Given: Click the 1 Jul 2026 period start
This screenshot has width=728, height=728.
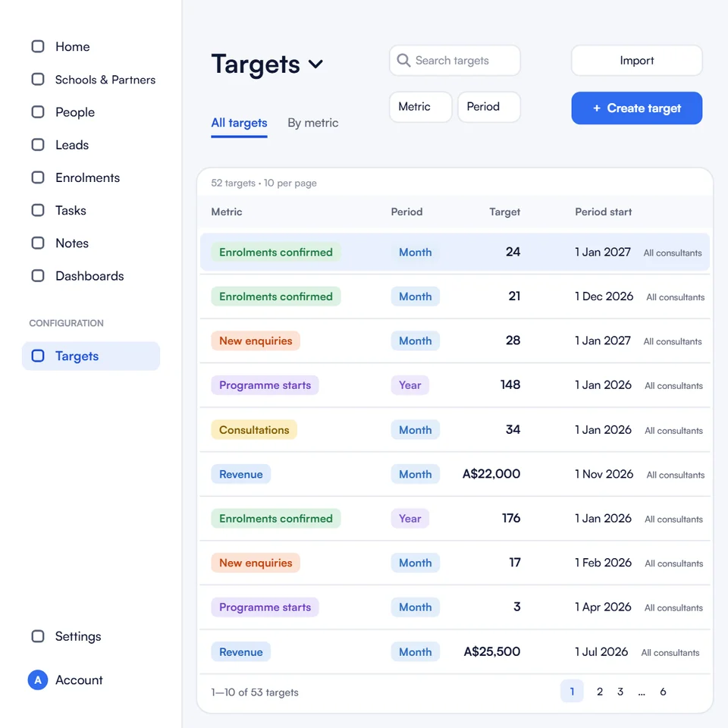Looking at the screenshot, I should 601,652.
